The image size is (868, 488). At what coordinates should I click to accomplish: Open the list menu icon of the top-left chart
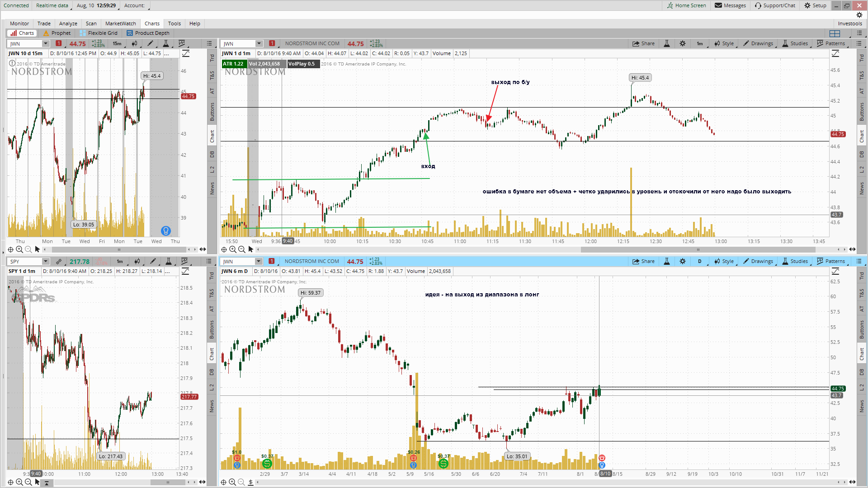coord(209,44)
